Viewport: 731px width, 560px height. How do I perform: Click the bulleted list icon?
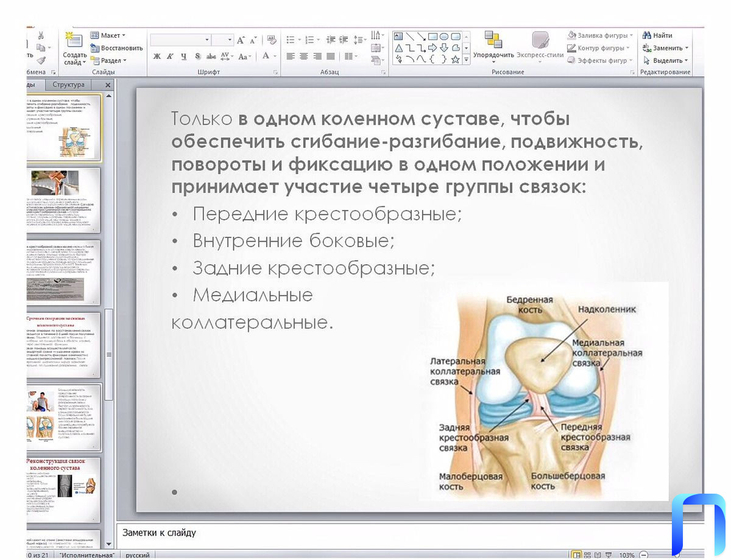tap(291, 40)
